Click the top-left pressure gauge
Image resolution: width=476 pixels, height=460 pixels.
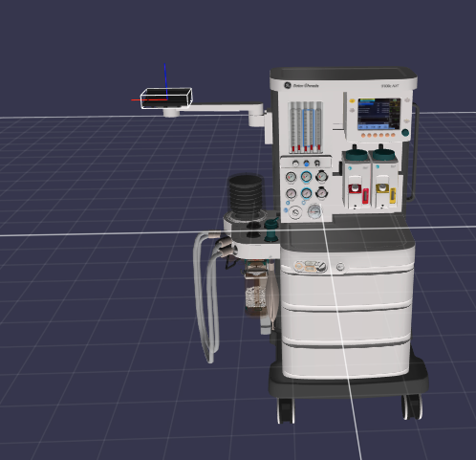pos(291,177)
